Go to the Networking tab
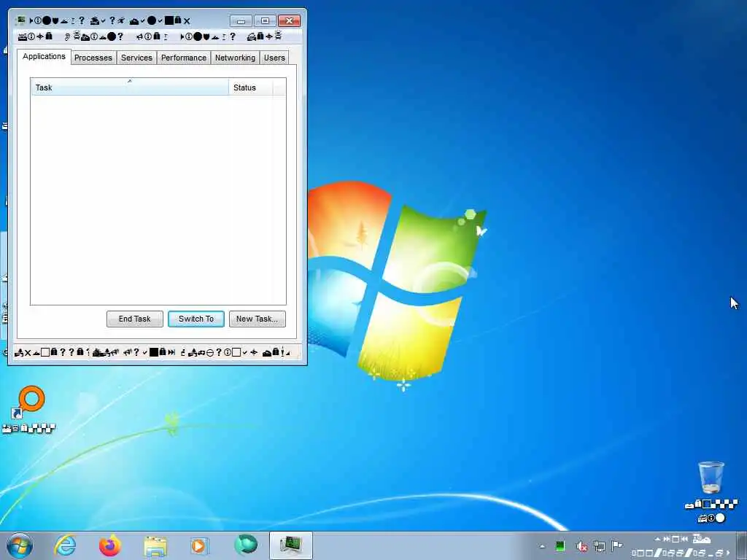 pyautogui.click(x=235, y=58)
